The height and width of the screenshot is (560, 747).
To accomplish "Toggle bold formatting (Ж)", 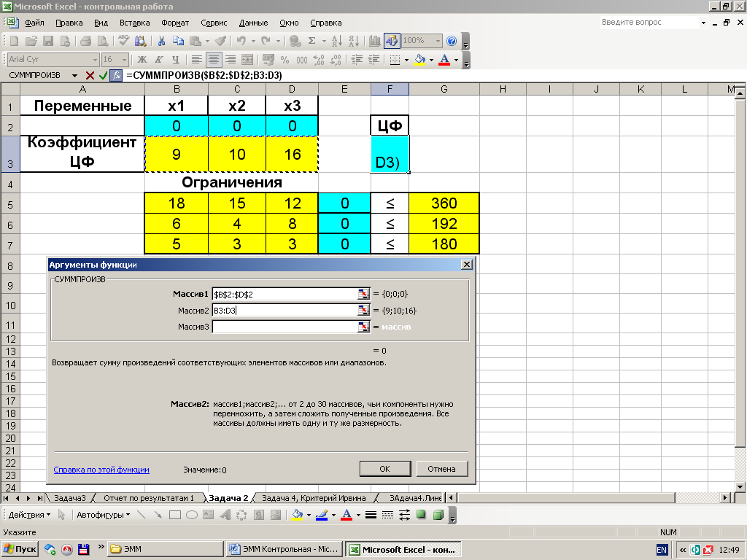I will click(x=142, y=60).
